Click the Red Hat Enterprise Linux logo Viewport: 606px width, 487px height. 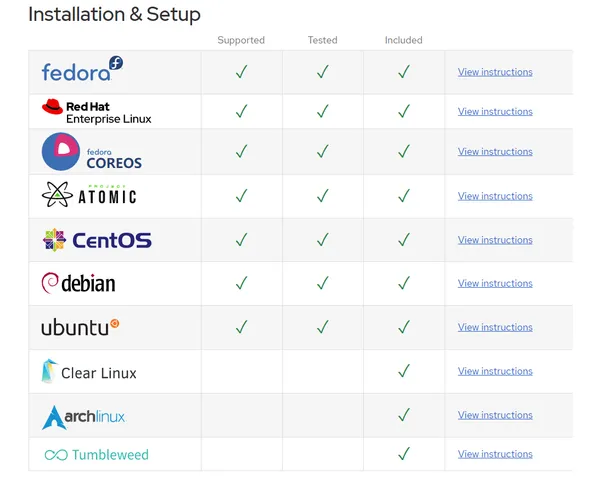pyautogui.click(x=96, y=112)
